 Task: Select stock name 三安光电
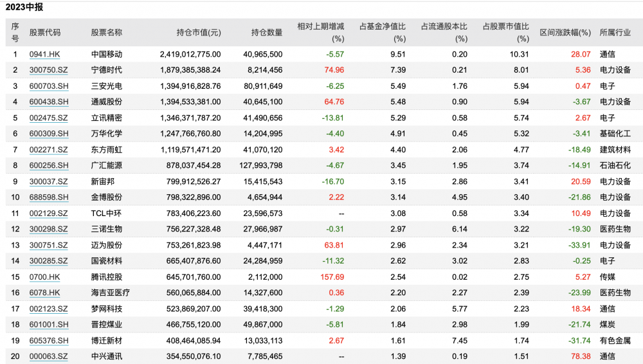[x=107, y=86]
